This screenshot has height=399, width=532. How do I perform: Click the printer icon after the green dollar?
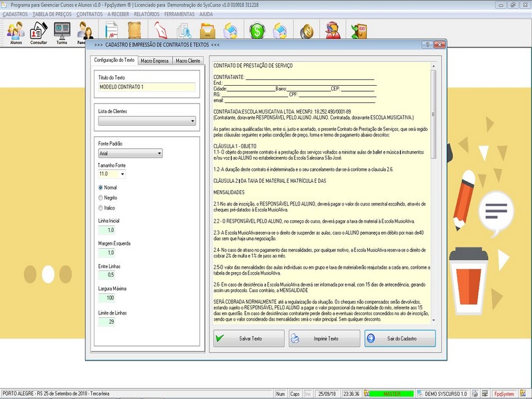(280, 31)
